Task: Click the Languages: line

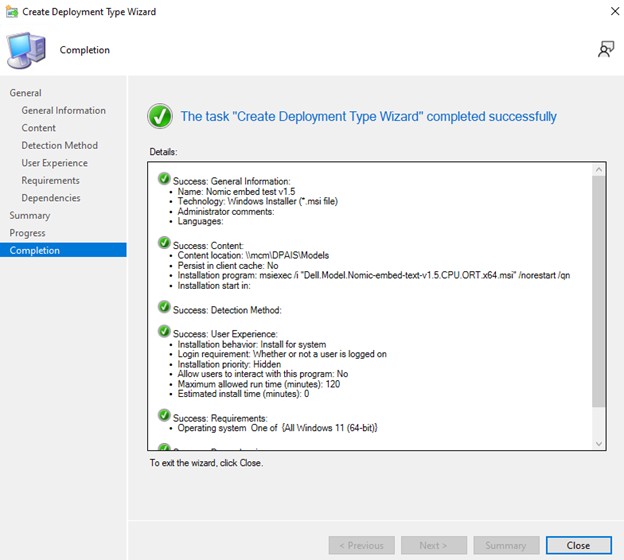Action: pos(201,221)
